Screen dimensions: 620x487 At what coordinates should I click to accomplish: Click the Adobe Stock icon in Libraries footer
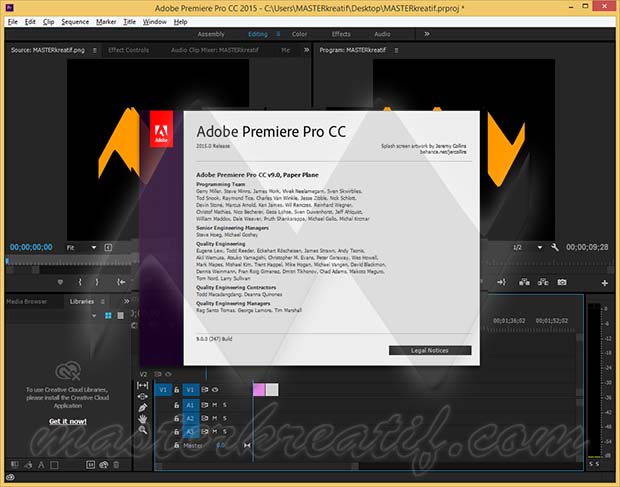pos(91,465)
